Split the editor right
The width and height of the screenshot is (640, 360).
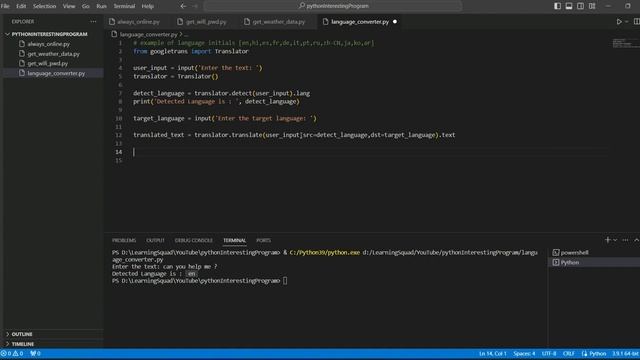tap(636, 22)
